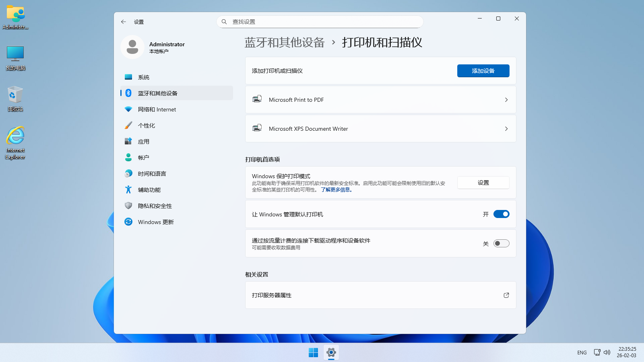Viewport: 644px width, 362px height.
Task: Open the 了解更多信息 link
Action: 336,190
